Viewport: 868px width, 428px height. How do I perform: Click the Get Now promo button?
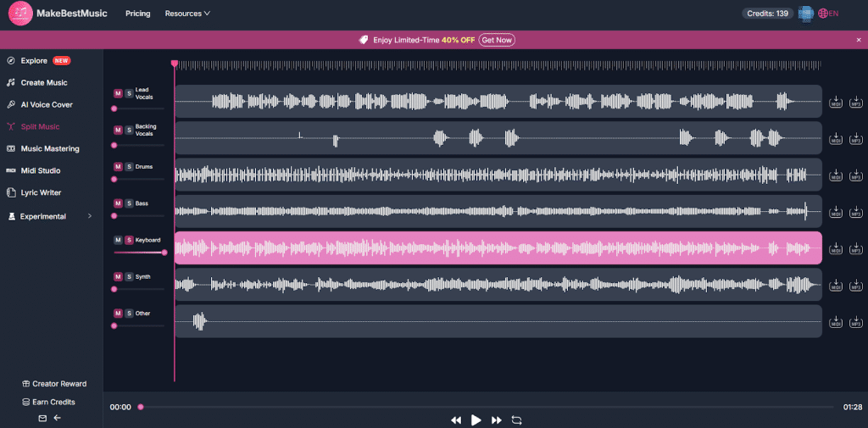tap(497, 40)
